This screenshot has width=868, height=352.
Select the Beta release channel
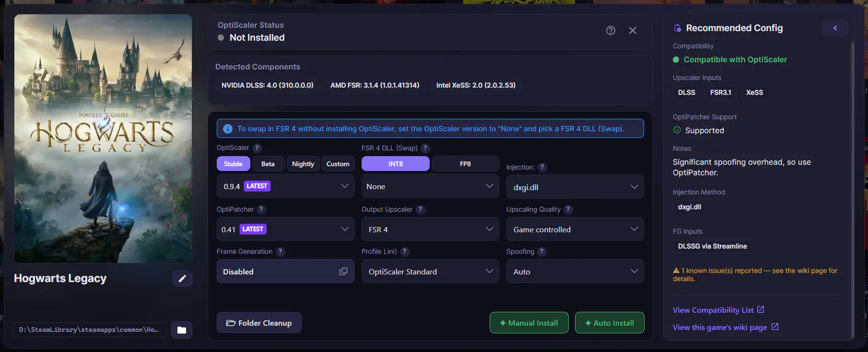pyautogui.click(x=268, y=164)
